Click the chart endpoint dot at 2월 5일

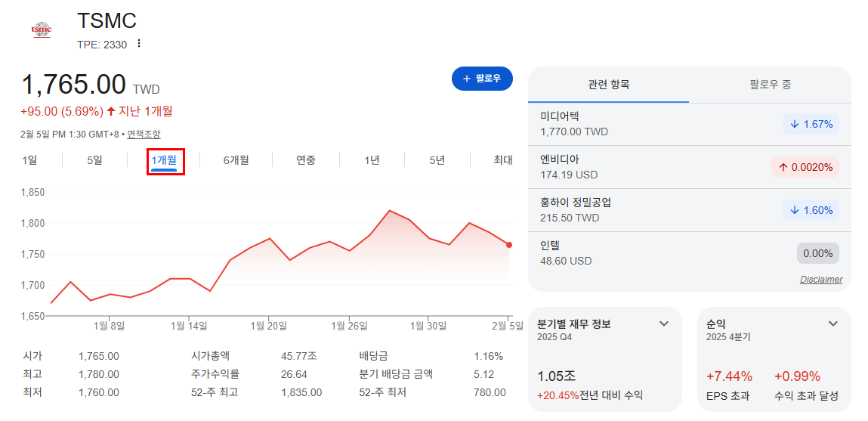(x=508, y=245)
